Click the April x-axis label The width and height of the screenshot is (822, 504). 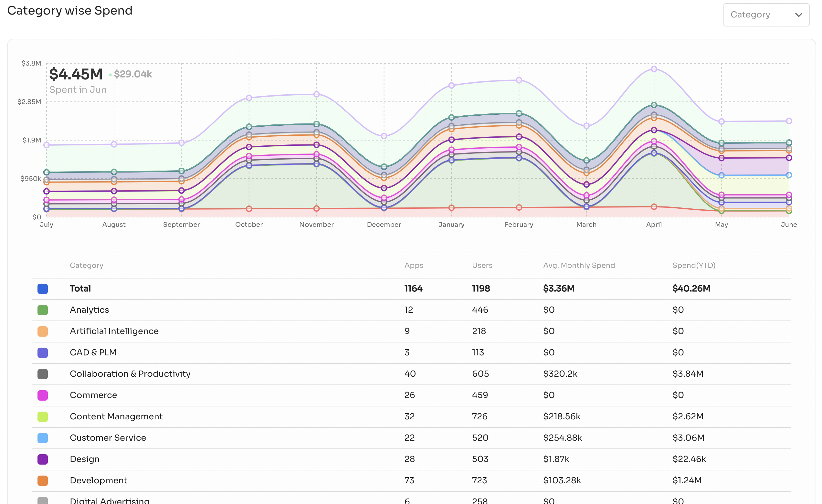pos(654,225)
